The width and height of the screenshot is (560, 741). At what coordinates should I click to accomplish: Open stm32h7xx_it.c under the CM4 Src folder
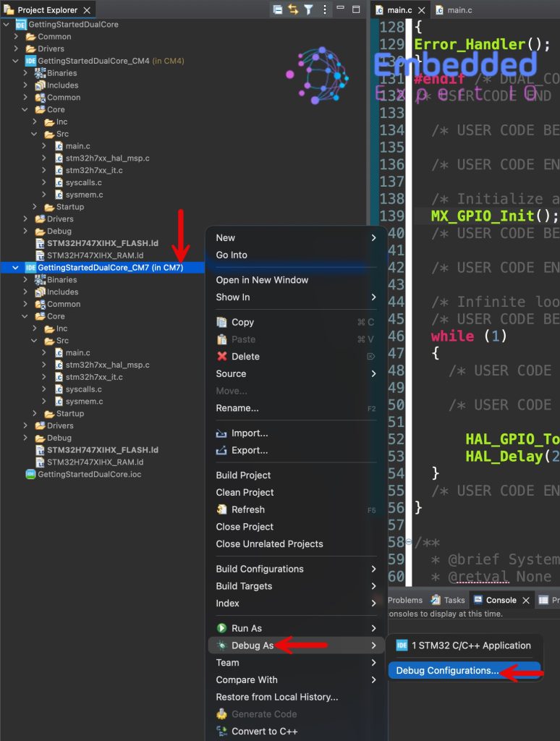point(93,170)
